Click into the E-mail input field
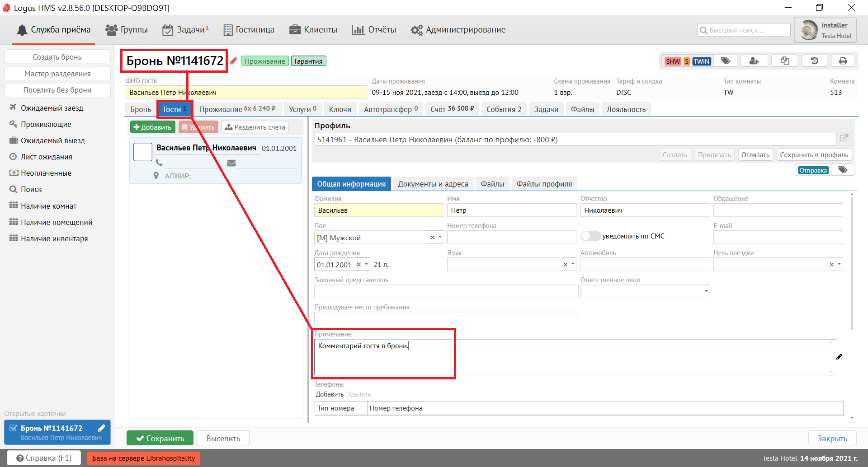This screenshot has width=868, height=467. coord(778,237)
